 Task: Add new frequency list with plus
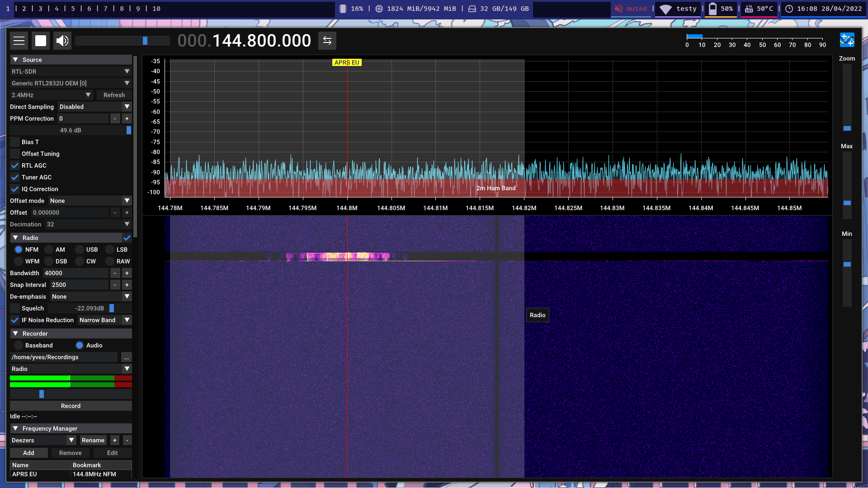pos(115,441)
